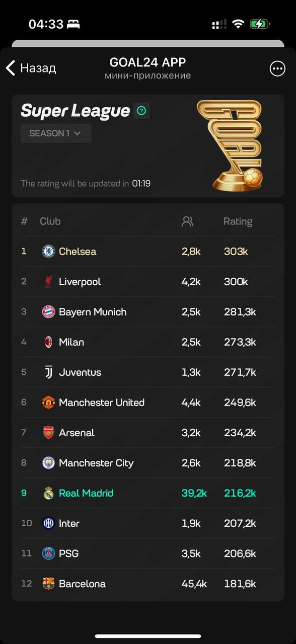Click the members count column header icon
This screenshot has width=296, height=644.
click(187, 221)
